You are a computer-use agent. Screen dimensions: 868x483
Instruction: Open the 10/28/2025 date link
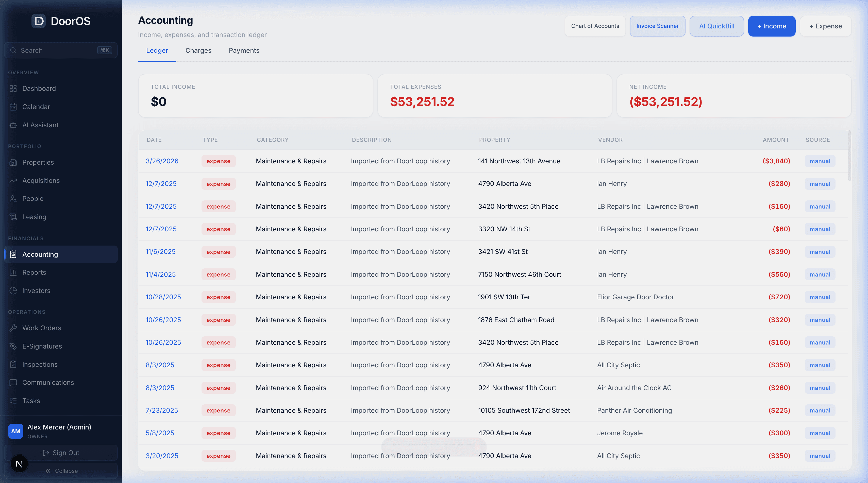click(x=163, y=297)
